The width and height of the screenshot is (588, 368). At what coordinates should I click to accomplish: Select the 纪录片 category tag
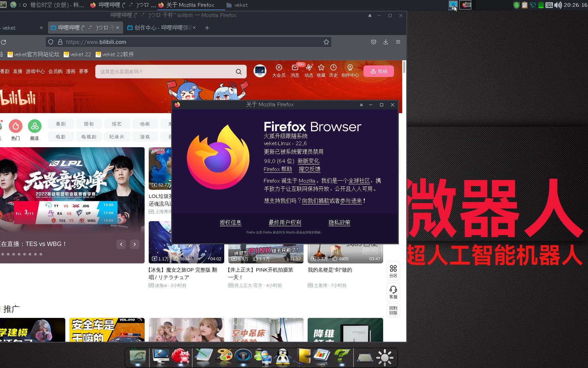tap(117, 137)
